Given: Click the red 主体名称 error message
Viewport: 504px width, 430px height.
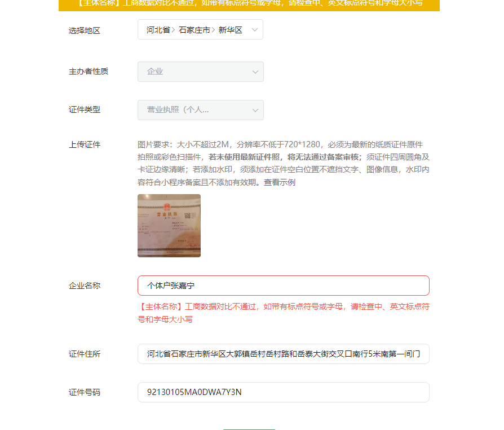Looking at the screenshot, I should [284, 313].
